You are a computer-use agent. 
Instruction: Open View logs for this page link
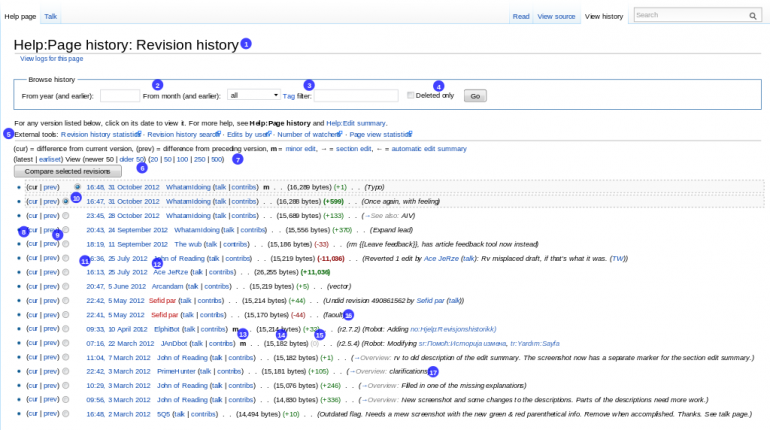tap(52, 58)
